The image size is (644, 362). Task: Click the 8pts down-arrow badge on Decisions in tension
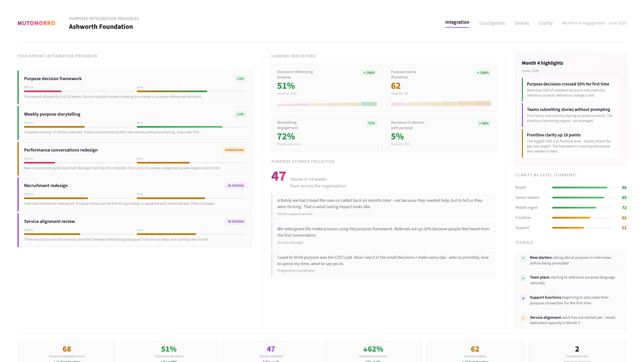pos(484,123)
